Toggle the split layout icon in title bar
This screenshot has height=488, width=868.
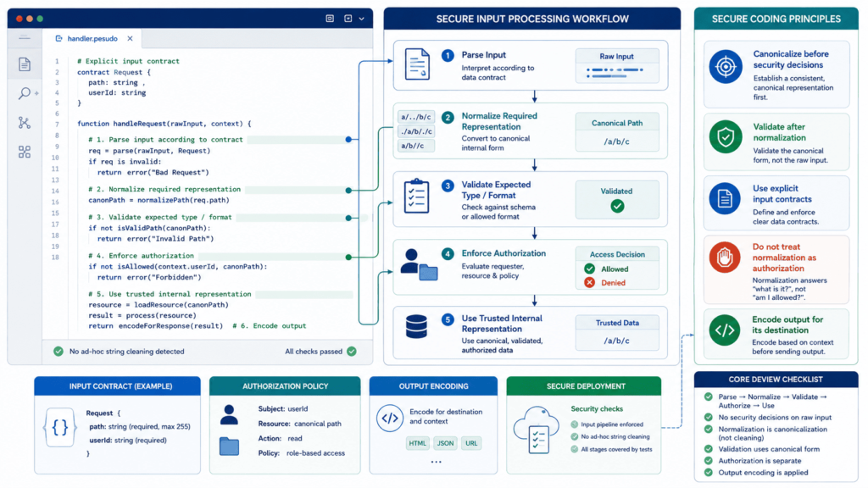pos(330,19)
